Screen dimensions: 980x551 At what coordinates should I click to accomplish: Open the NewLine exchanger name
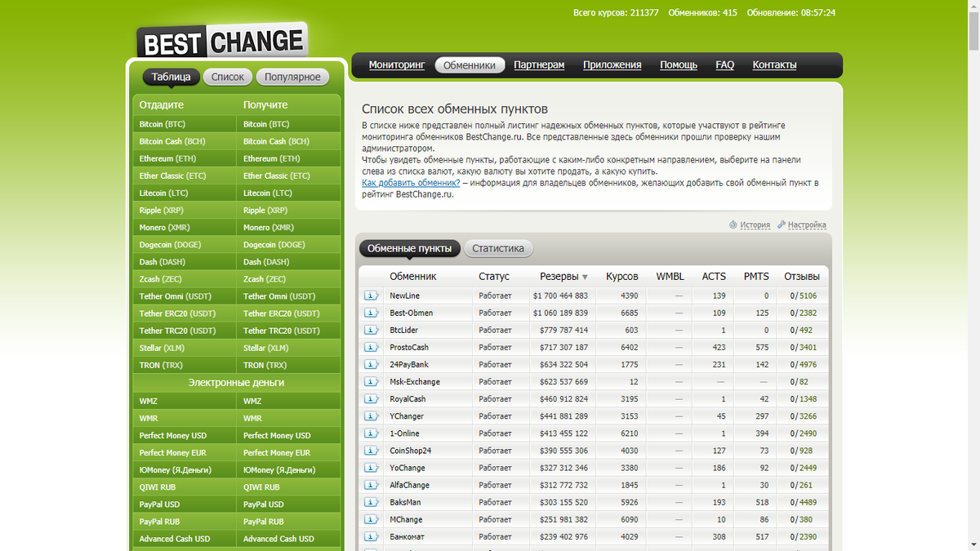point(404,295)
